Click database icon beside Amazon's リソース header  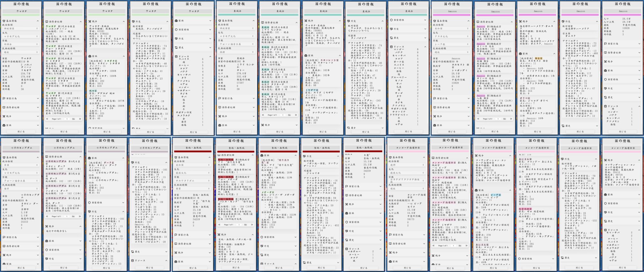pyautogui.click(x=606, y=106)
